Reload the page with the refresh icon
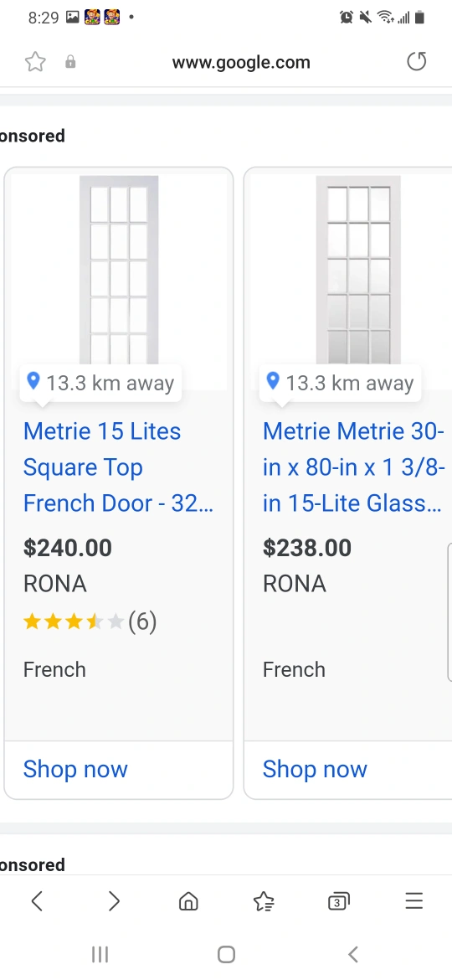 [x=416, y=61]
